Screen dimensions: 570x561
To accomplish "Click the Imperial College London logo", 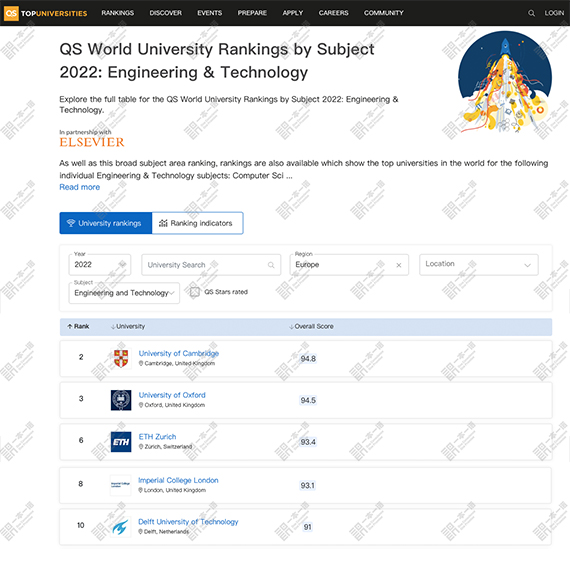I will tap(120, 485).
